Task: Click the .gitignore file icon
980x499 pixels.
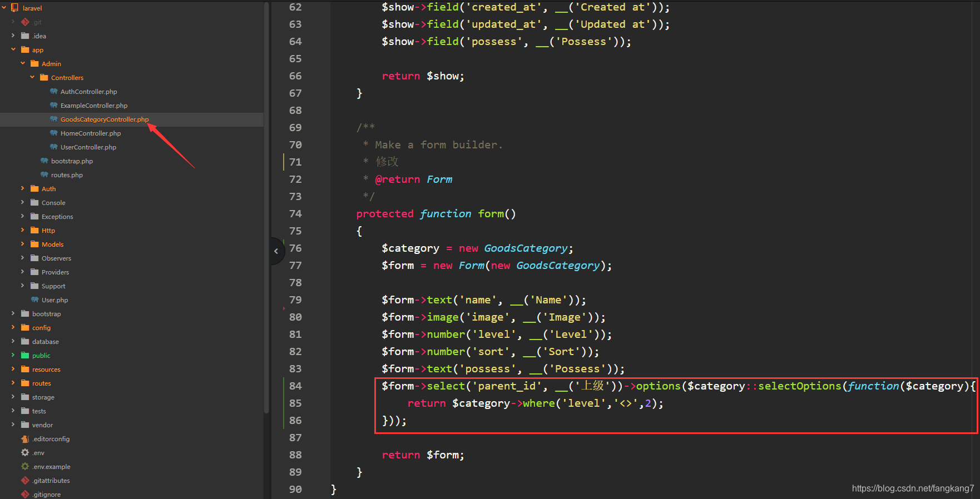Action: coord(25,494)
